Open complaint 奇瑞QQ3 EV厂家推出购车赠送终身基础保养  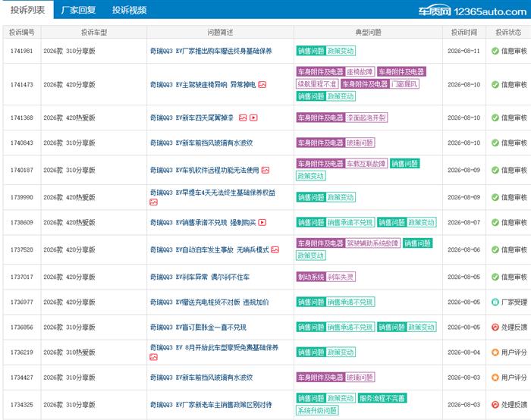[x=211, y=51]
